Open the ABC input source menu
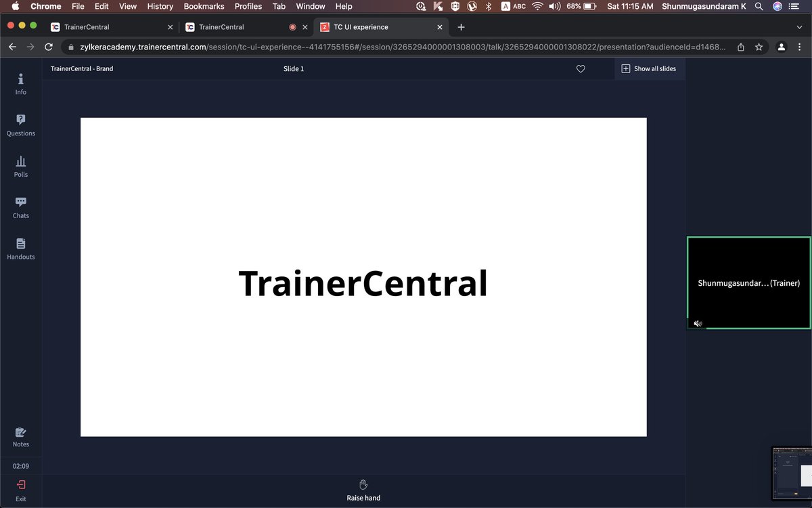The height and width of the screenshot is (508, 812). [x=514, y=6]
